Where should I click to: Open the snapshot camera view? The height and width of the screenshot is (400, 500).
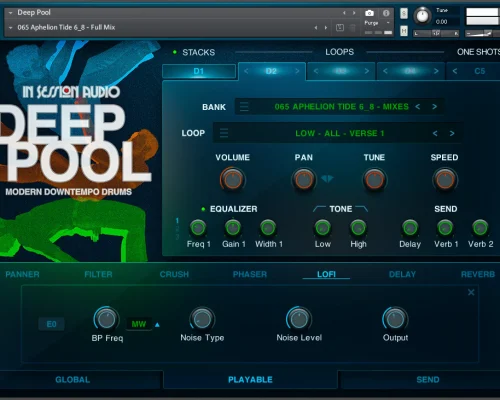point(369,13)
